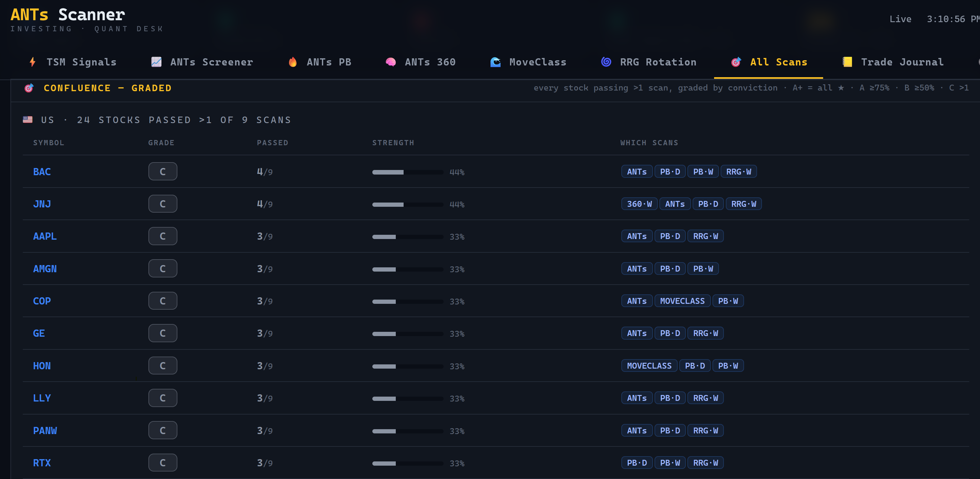Switch to the ANTs Screener tab
This screenshot has height=479, width=980.
tap(202, 62)
